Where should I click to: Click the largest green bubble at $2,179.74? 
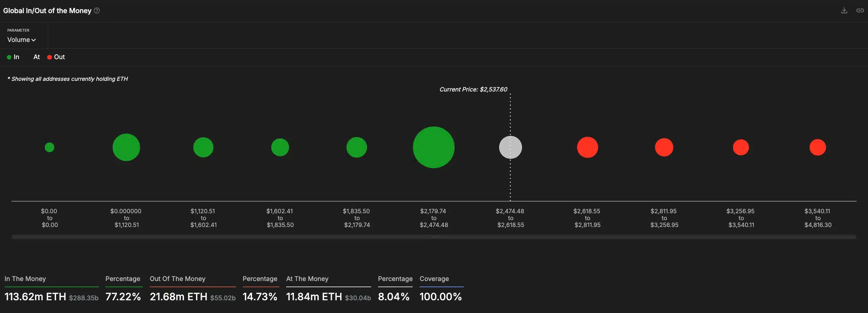coord(433,147)
